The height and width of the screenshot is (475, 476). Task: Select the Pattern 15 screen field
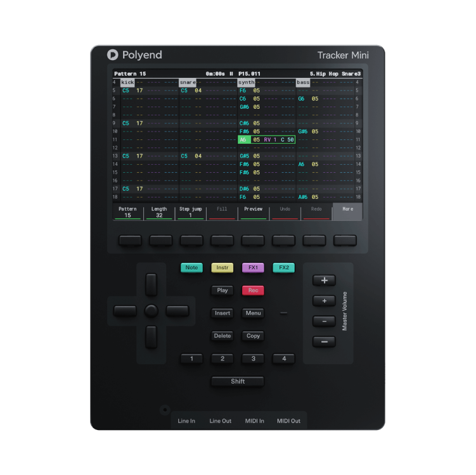click(127, 212)
